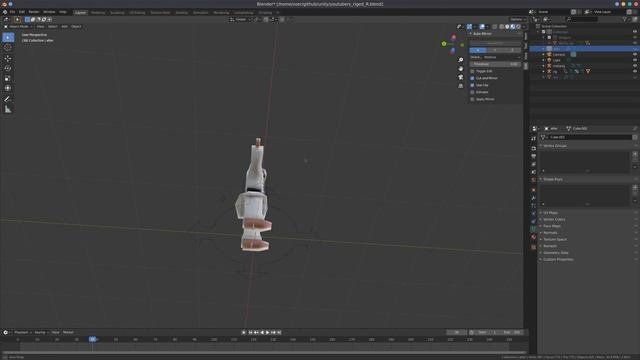Viewport: 640px width, 360px height.
Task: Select the Transform tool
Action: [x=8, y=88]
